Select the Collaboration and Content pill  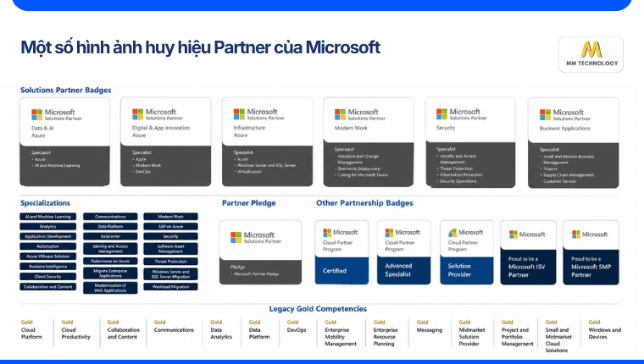click(48, 286)
